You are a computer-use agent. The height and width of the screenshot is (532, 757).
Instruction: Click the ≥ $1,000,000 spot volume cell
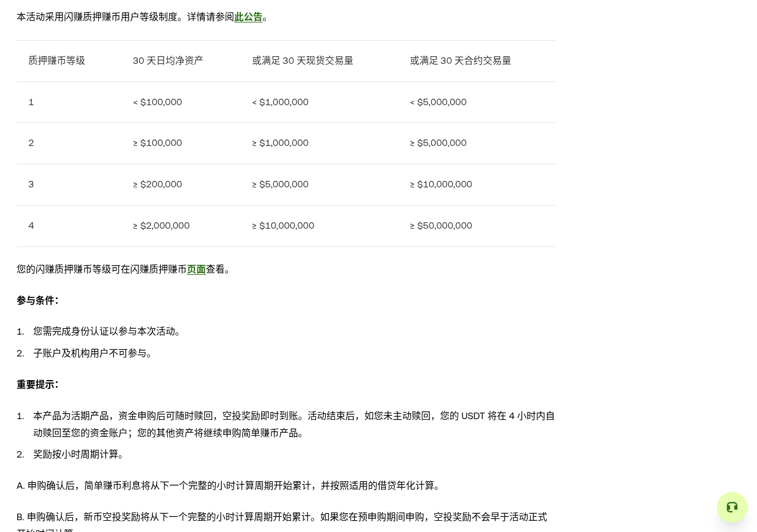(x=280, y=143)
